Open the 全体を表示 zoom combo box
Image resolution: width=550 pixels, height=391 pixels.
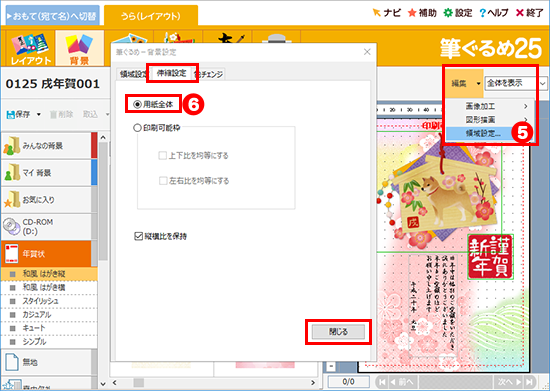point(515,83)
